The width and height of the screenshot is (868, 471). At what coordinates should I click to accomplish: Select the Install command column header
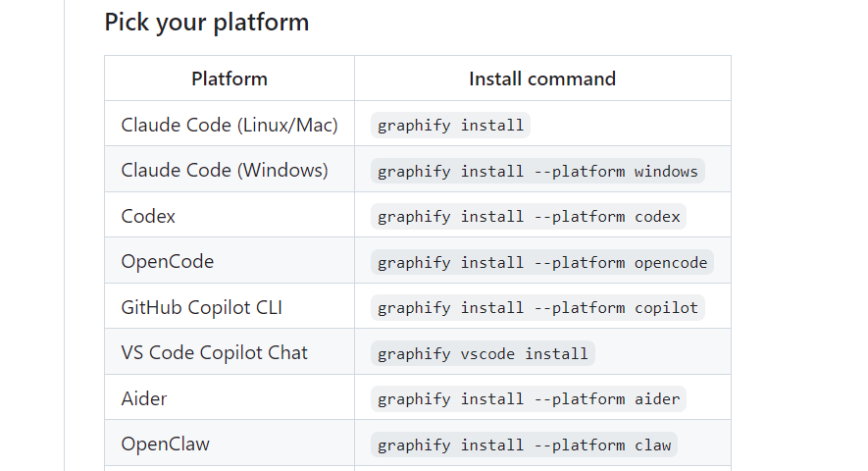(x=542, y=78)
